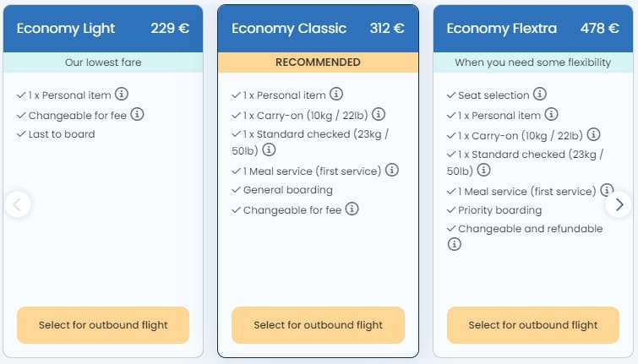Click the Economy Classic 312 € header
This screenshot has width=638, height=364.
click(x=318, y=28)
